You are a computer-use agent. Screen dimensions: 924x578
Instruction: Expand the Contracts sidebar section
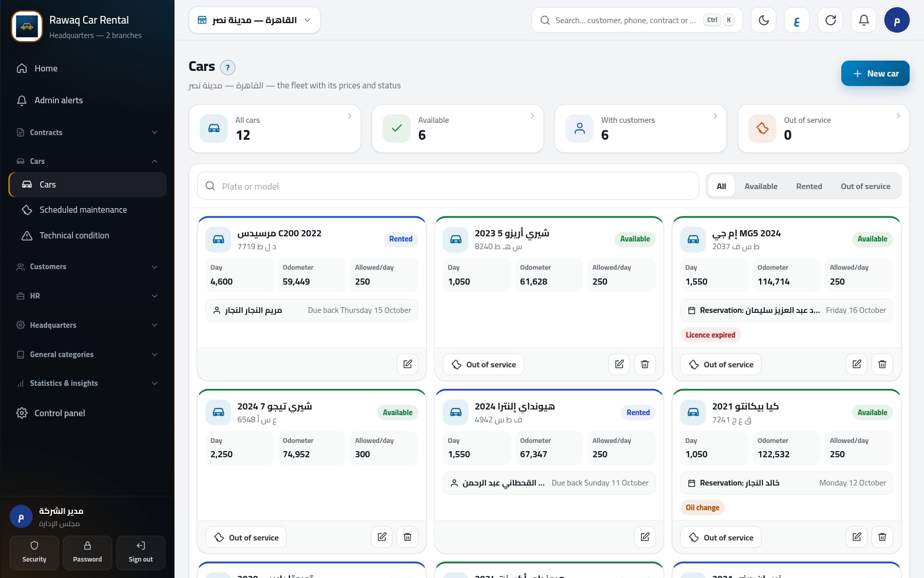(87, 133)
